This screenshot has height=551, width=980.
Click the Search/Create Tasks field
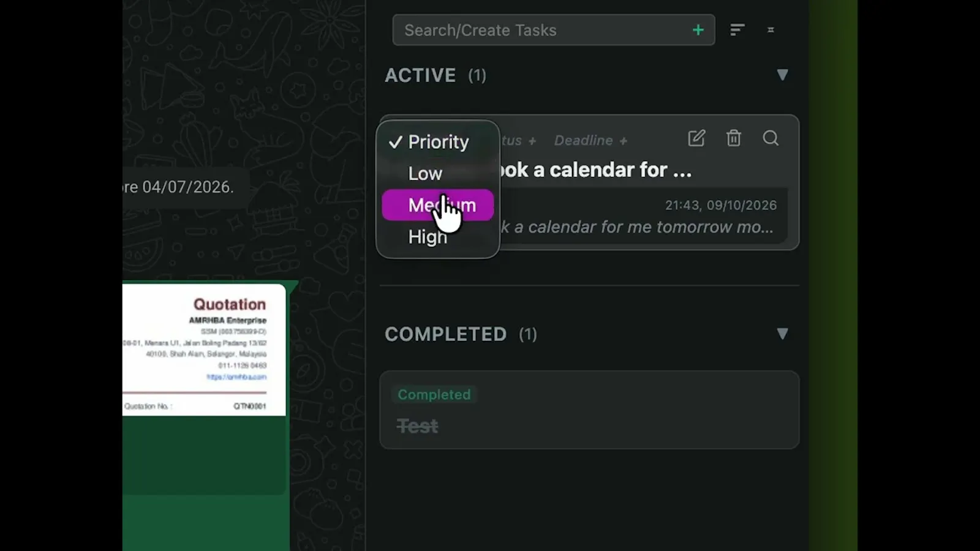click(x=553, y=30)
